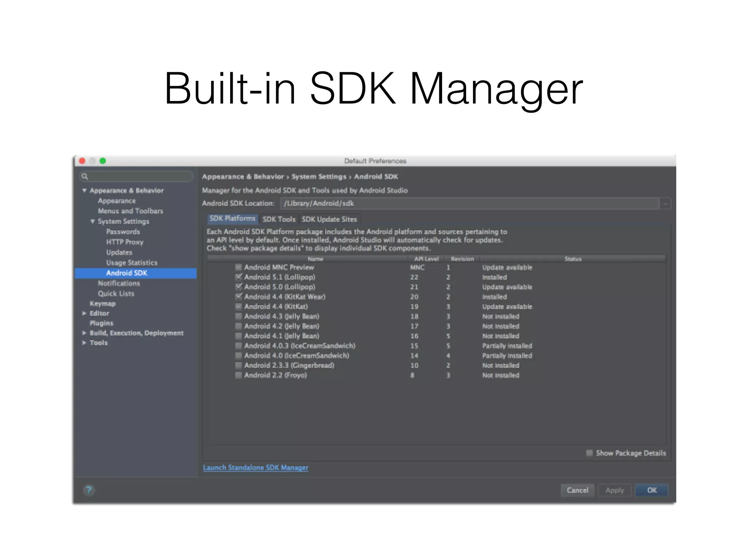
Task: Click 'Android MNC Preview' row name
Action: [279, 267]
